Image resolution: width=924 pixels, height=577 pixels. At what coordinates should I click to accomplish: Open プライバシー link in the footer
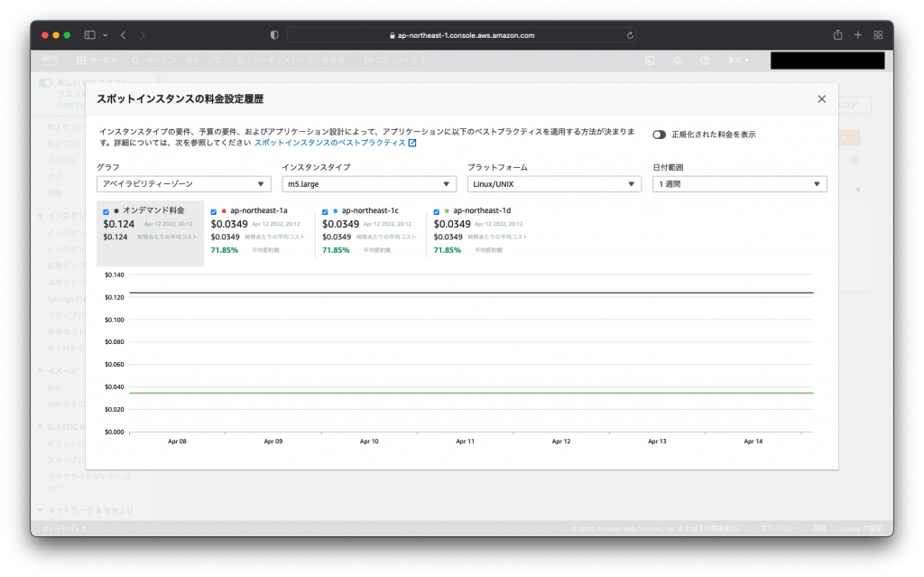780,528
